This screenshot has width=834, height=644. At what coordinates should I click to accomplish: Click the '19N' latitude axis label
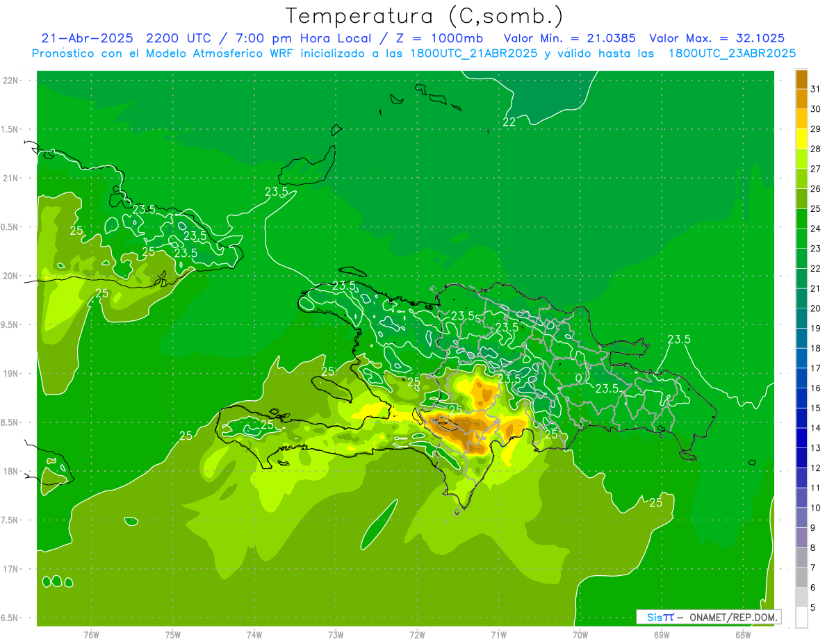click(x=11, y=373)
